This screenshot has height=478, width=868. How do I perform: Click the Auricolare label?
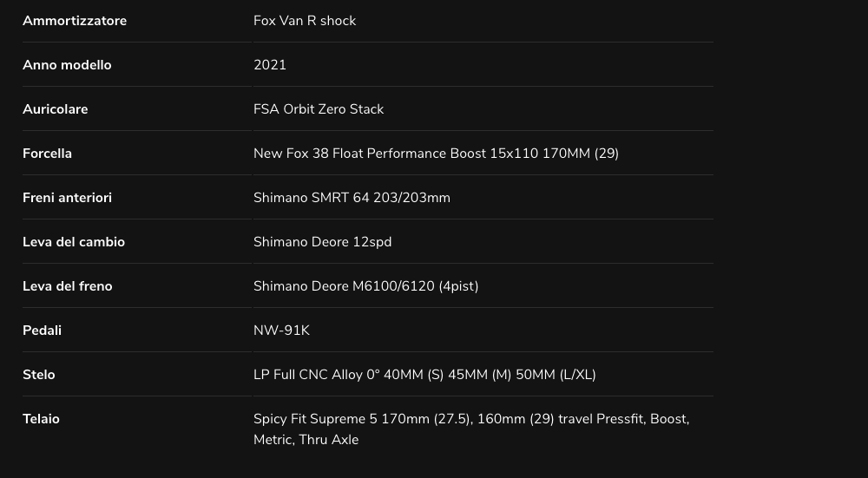point(56,109)
